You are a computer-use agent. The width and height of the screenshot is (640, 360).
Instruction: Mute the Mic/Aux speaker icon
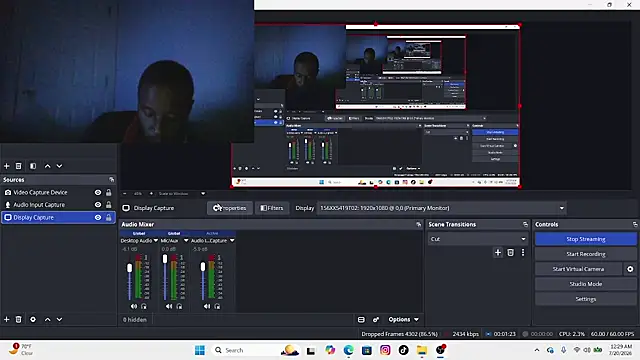[x=169, y=306]
